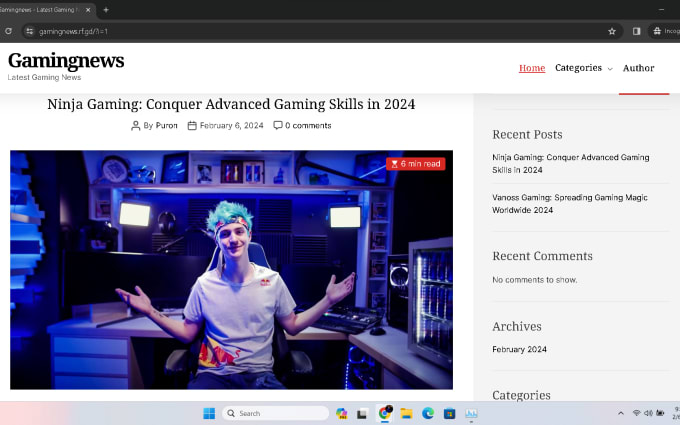
Task: Open the Ninja Gaming article headline
Action: click(x=231, y=104)
